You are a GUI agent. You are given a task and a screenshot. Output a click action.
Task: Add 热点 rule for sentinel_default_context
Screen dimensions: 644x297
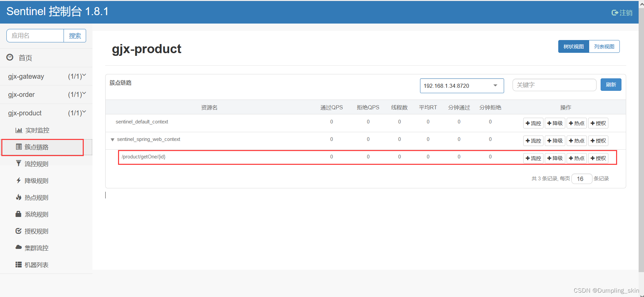tap(576, 123)
